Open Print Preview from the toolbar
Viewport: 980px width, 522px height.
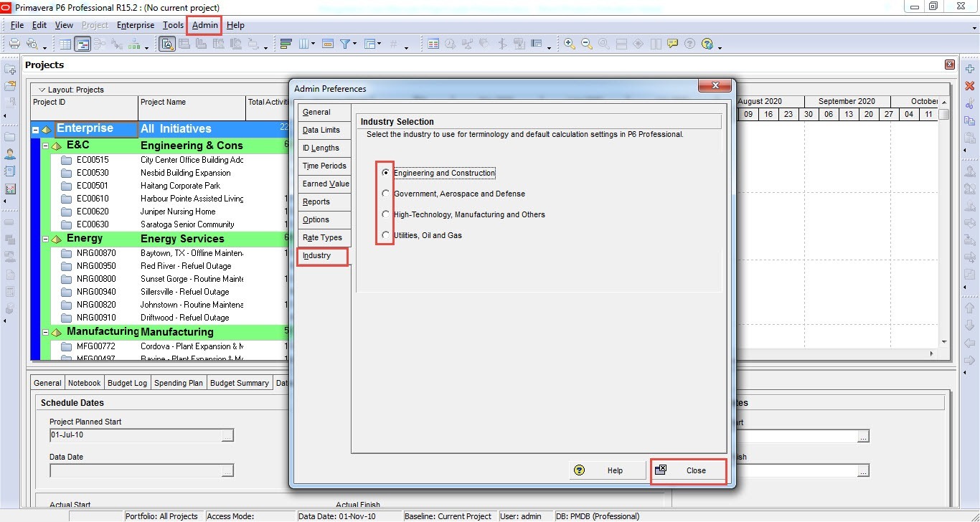point(32,44)
